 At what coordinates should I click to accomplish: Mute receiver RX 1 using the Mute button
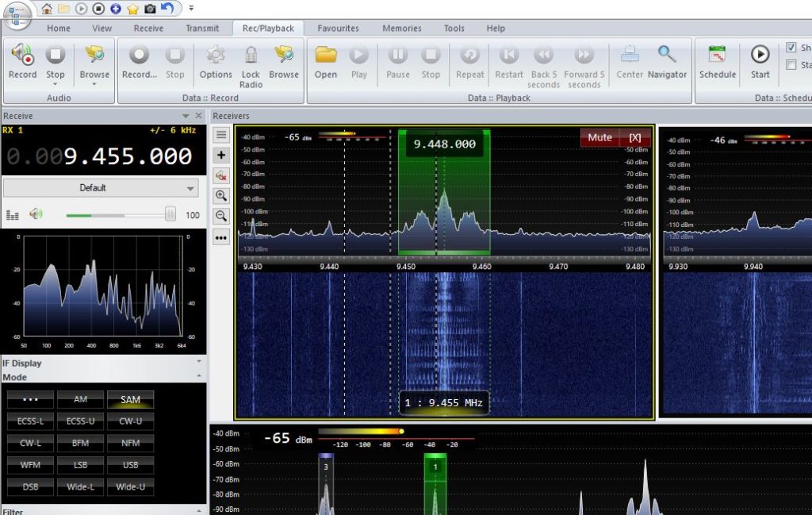click(x=599, y=136)
